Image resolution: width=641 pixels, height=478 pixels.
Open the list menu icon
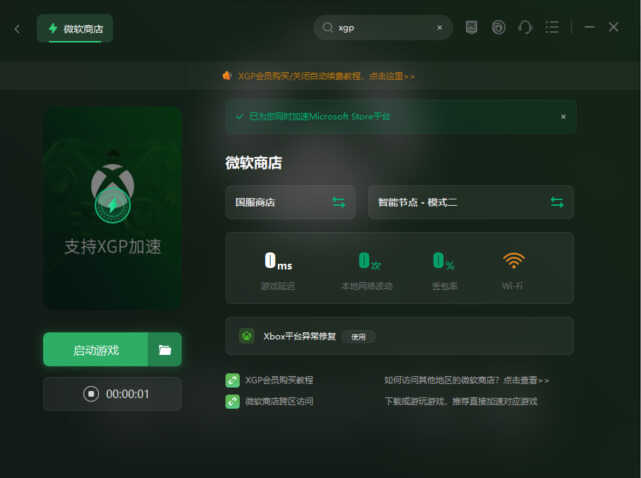click(552, 27)
